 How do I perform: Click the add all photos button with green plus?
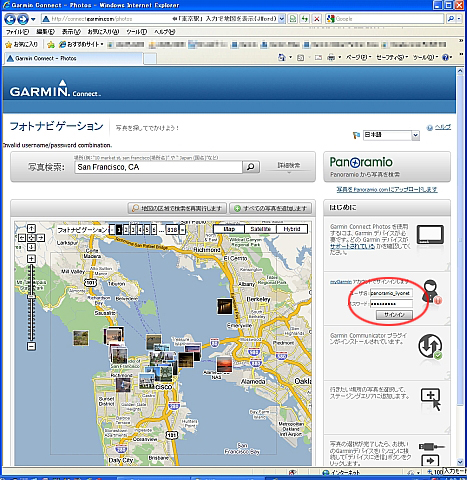(x=270, y=208)
